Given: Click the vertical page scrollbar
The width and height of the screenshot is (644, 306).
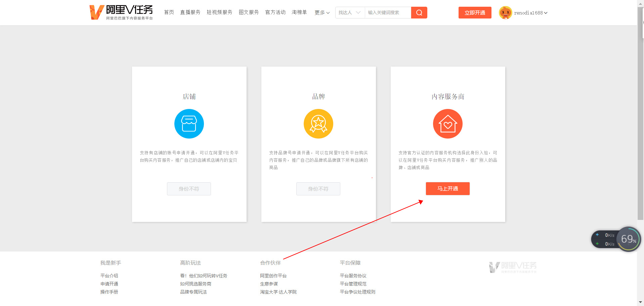Looking at the screenshot, I should [x=640, y=114].
